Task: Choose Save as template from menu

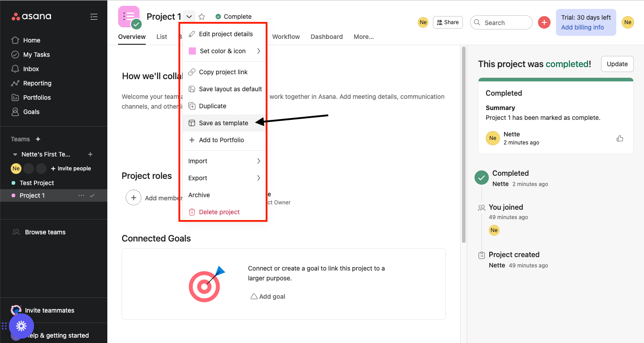Action: (223, 123)
